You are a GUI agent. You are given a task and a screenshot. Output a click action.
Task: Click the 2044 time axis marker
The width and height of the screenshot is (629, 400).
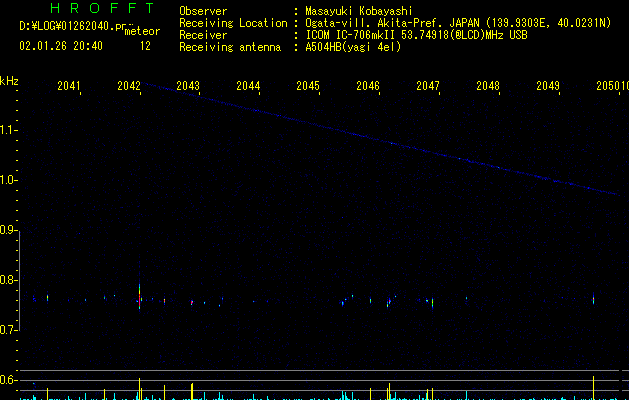click(x=248, y=85)
